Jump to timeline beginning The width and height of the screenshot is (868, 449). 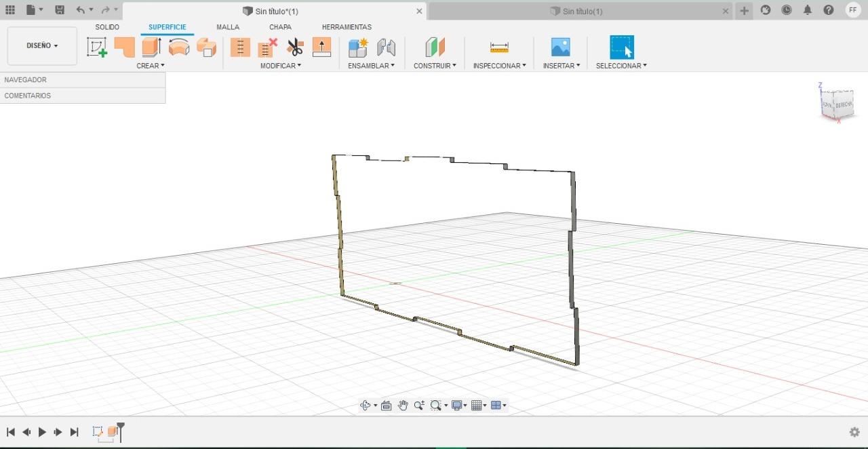tap(10, 432)
